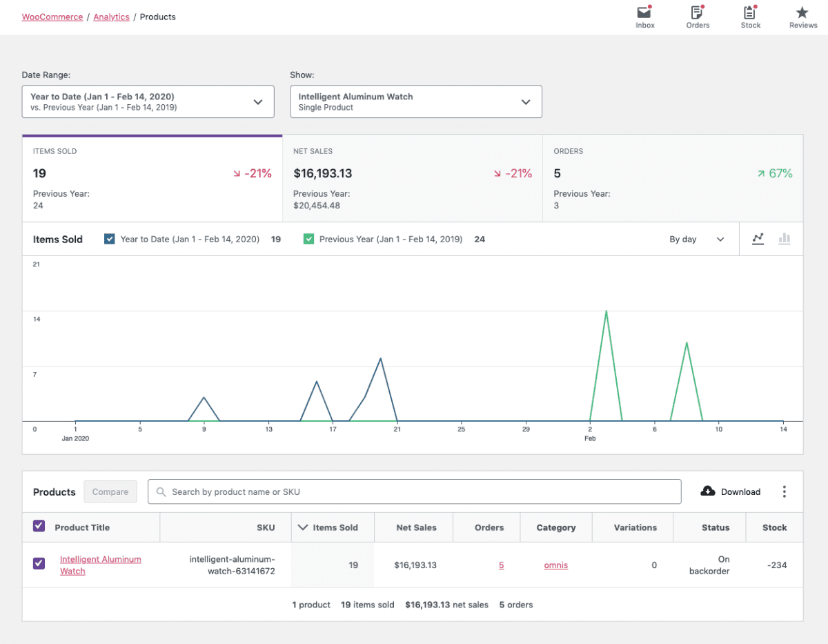Switch chart to line graph view
Image resolution: width=828 pixels, height=644 pixels.
tap(758, 239)
